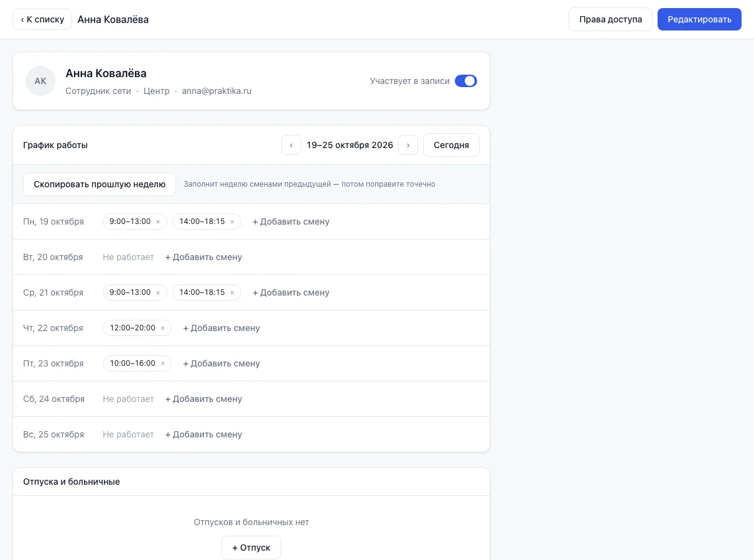The width and height of the screenshot is (754, 560).
Task: Click the AK avatar circle
Action: 40,81
